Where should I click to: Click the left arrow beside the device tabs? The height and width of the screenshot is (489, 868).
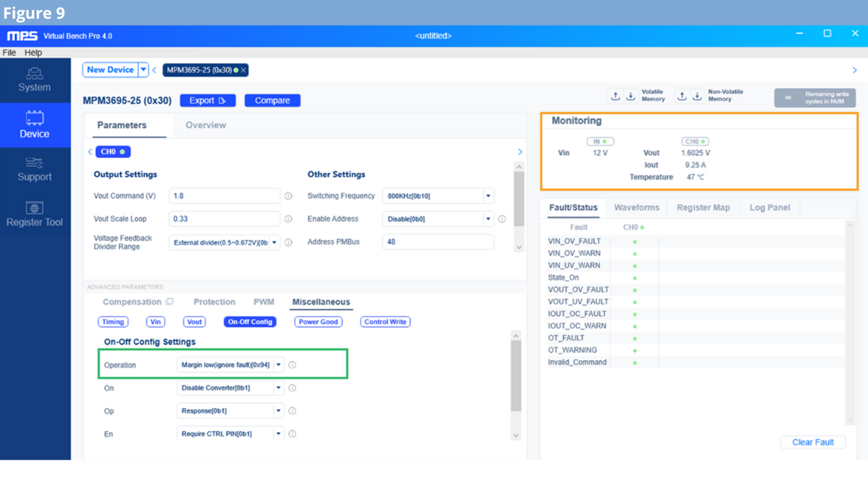(154, 70)
